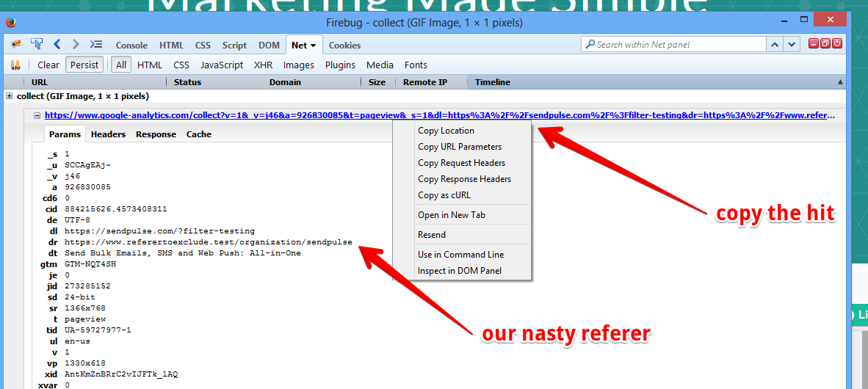Select the dt value Send Bulk Emails
This screenshot has height=389, width=868.
(182, 253)
